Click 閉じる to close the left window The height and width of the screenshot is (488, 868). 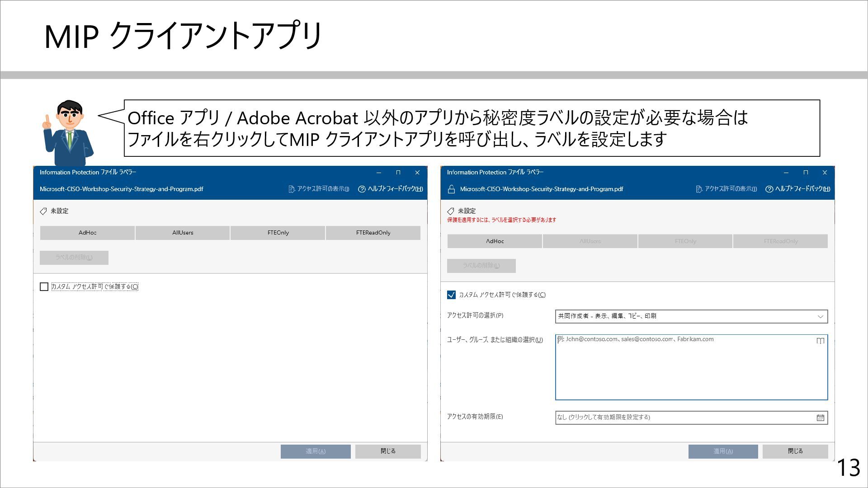pos(388,451)
